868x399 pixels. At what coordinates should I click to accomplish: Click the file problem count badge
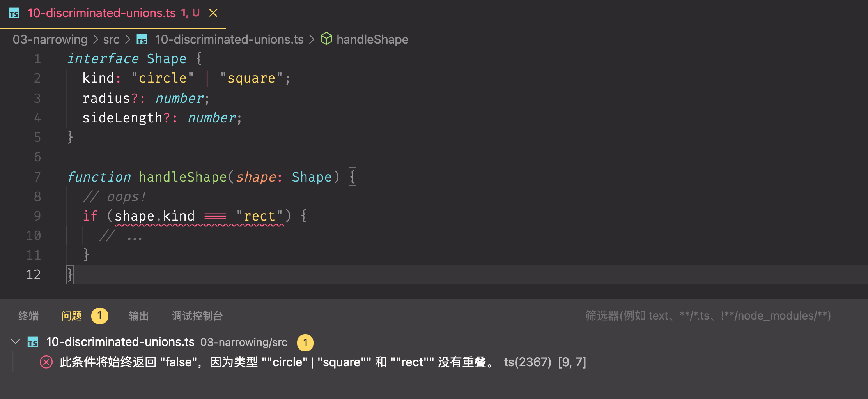coord(305,343)
